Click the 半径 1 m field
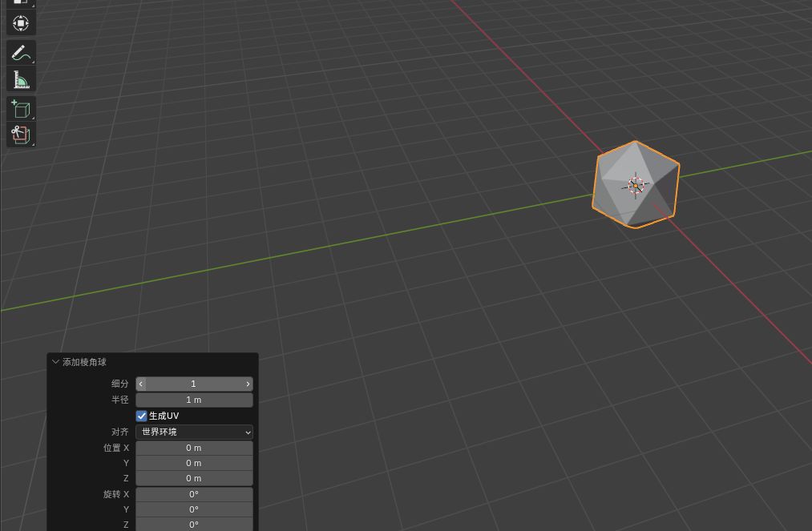 [x=194, y=400]
